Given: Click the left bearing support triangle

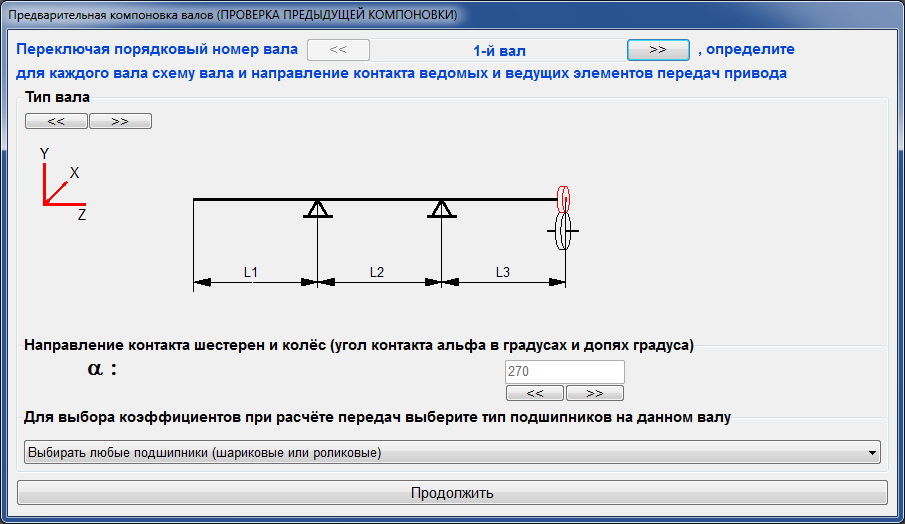Looking at the screenshot, I should (317, 209).
